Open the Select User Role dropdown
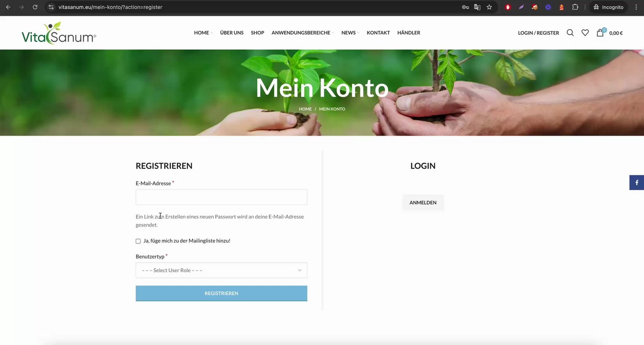The image size is (644, 345). pyautogui.click(x=221, y=270)
